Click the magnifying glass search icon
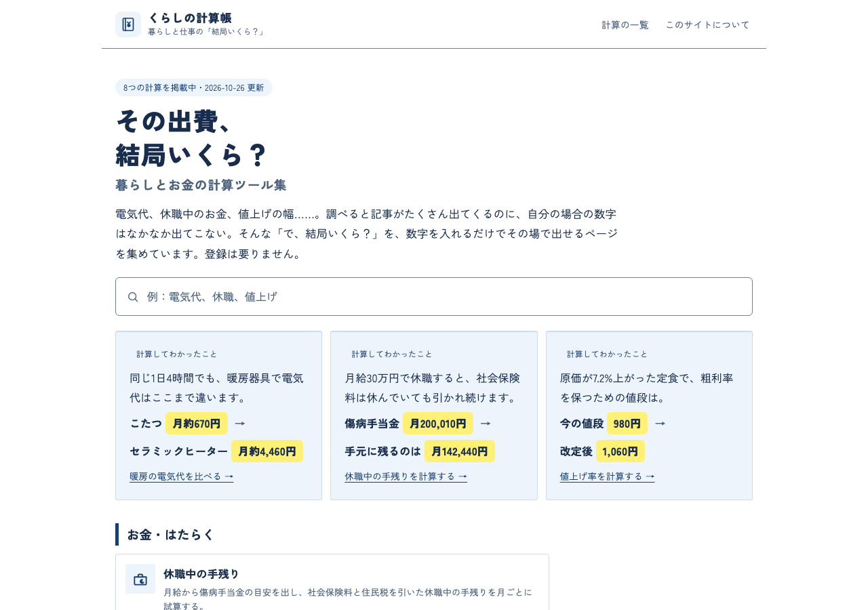The width and height of the screenshot is (868, 610). tap(133, 297)
